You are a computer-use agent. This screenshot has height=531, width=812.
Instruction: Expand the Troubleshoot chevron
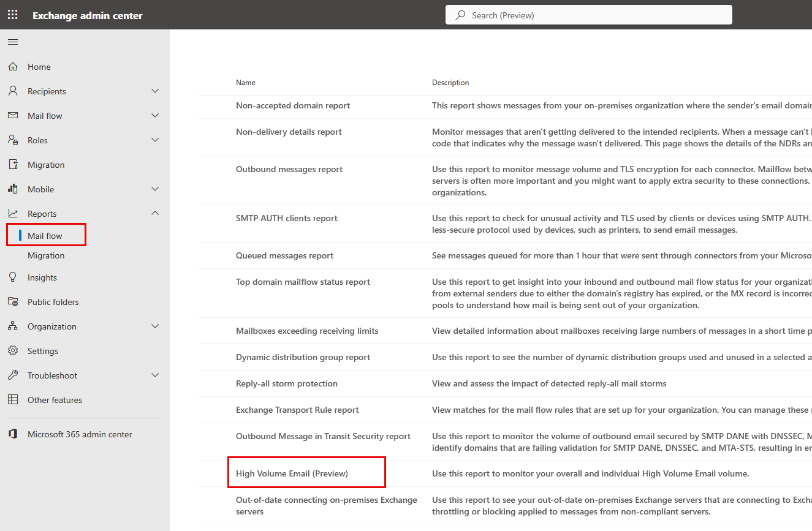[155, 375]
